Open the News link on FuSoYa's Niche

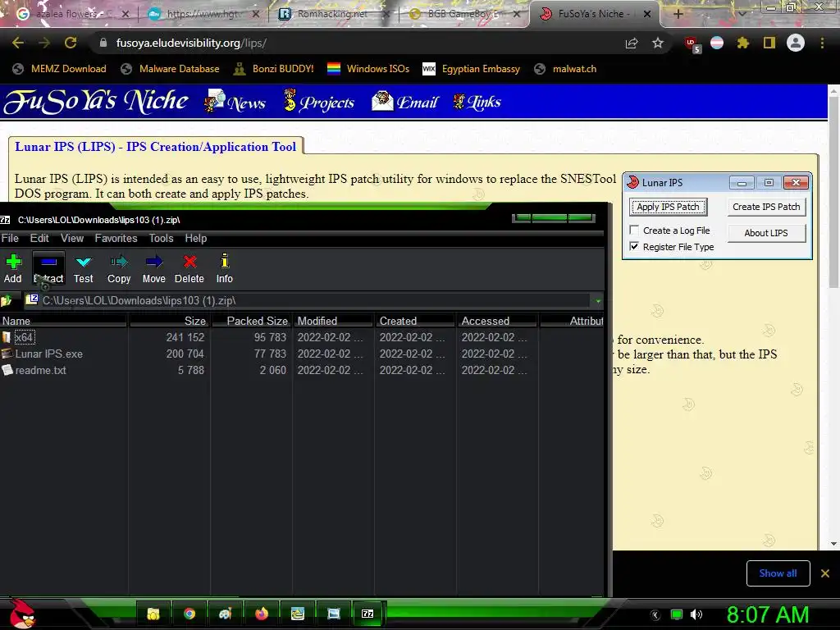[x=235, y=102]
